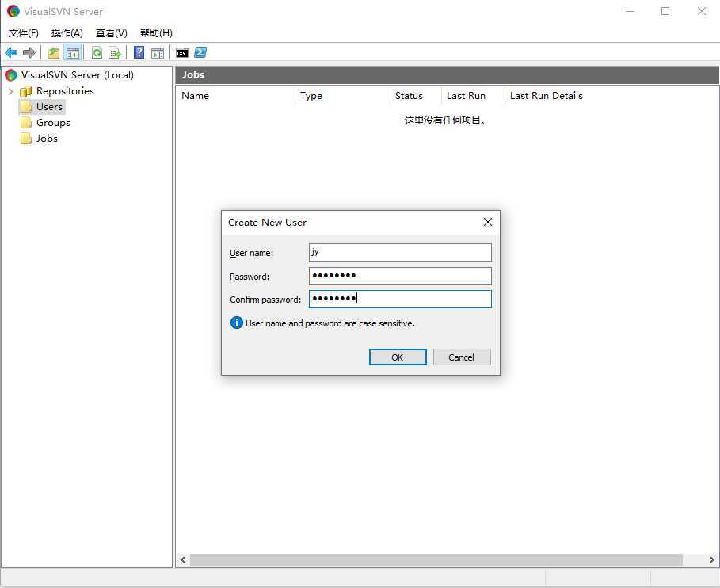Select the Repositories label in the tree
Viewport: 720px width, 588px height.
point(65,91)
